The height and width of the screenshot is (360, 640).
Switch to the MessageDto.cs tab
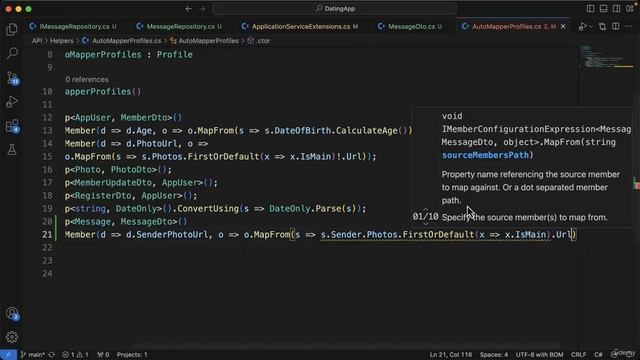[411, 27]
